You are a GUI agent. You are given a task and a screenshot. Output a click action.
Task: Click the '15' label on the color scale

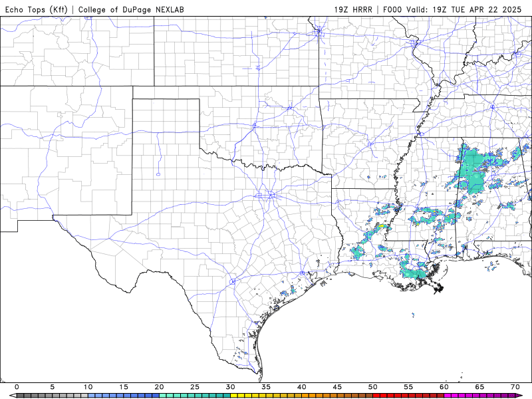[x=124, y=387]
